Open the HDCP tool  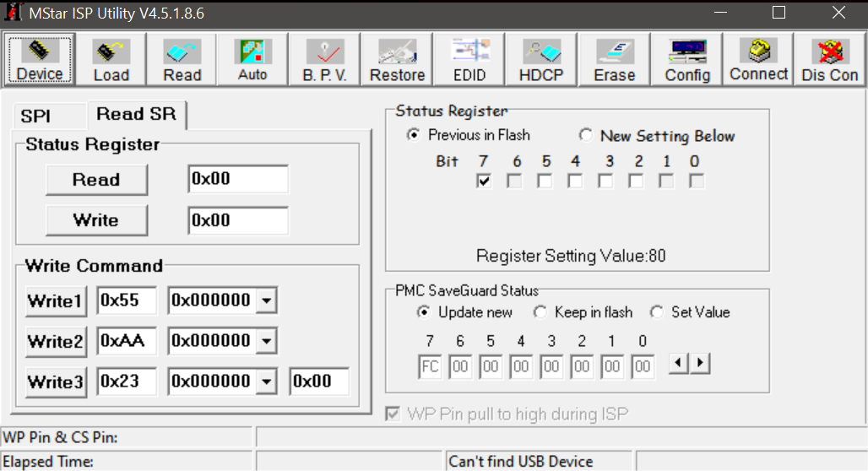[x=541, y=59]
